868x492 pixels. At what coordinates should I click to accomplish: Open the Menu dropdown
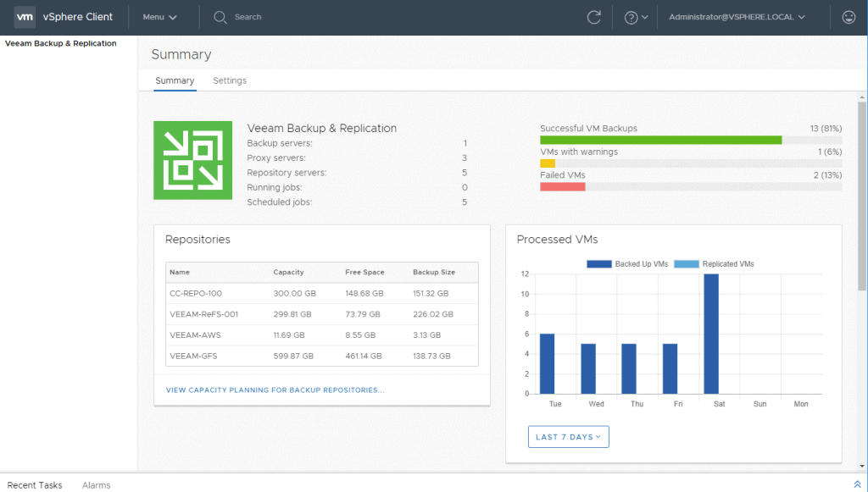159,17
